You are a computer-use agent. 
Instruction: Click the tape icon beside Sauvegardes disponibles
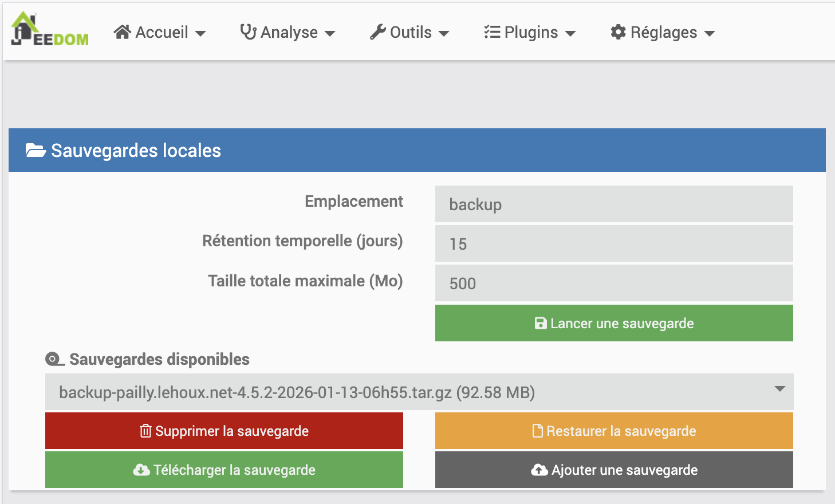pyautogui.click(x=54, y=359)
